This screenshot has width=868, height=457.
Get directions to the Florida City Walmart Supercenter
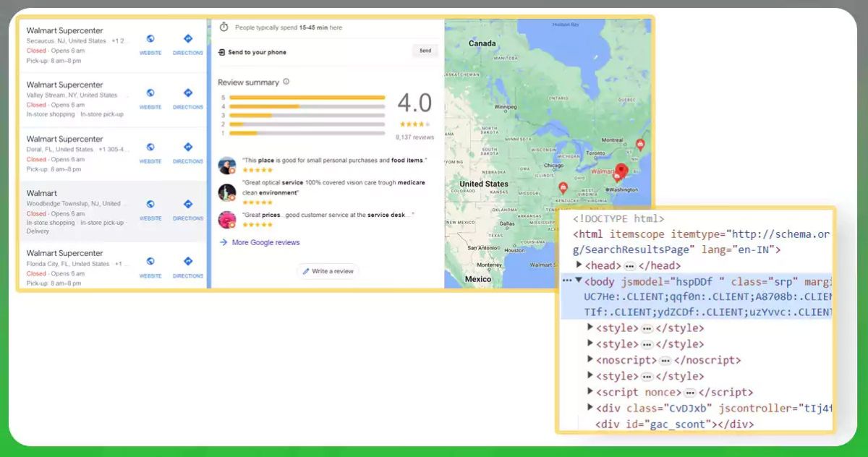pyautogui.click(x=188, y=262)
